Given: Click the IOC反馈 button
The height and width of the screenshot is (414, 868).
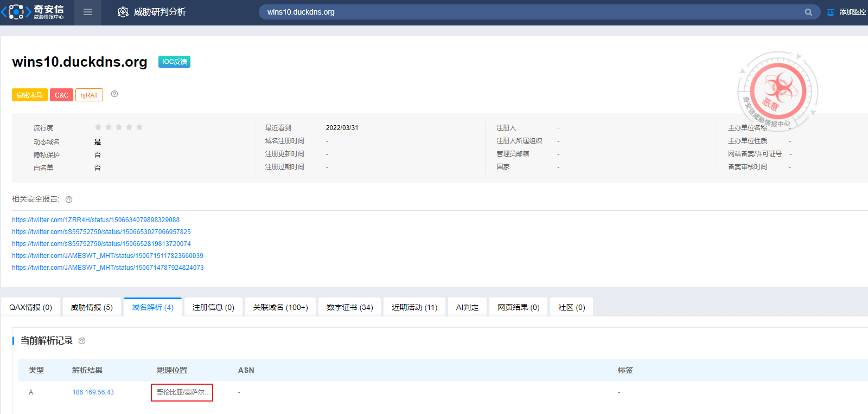Looking at the screenshot, I should pyautogui.click(x=174, y=62).
